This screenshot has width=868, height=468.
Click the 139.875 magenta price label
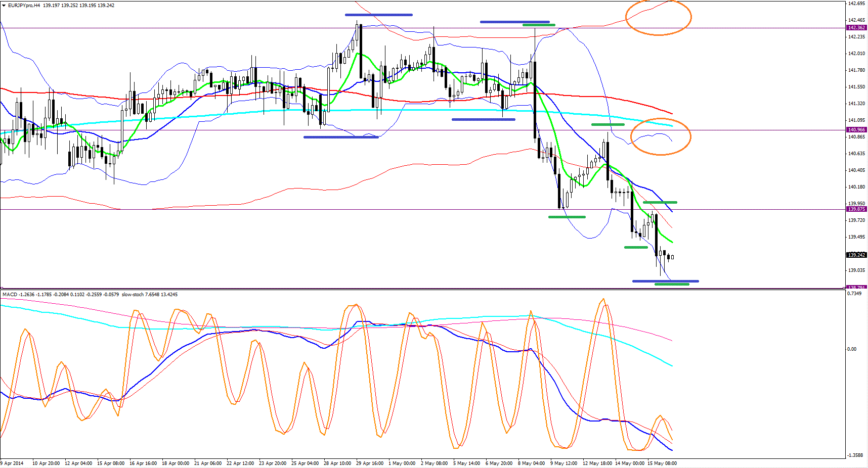point(856,209)
